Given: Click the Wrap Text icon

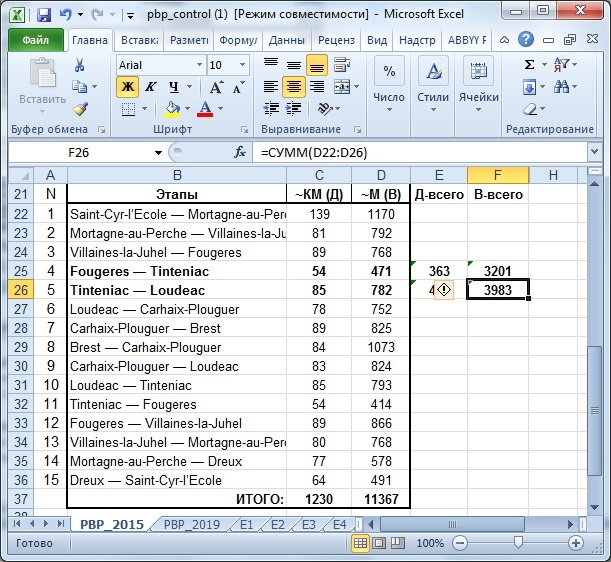Looking at the screenshot, I should pyautogui.click(x=342, y=65).
